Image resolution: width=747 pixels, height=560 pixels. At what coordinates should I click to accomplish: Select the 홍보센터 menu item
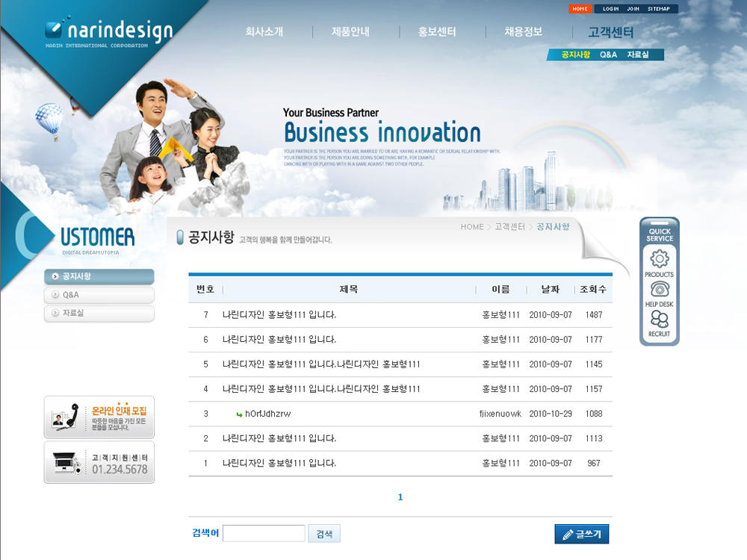click(437, 32)
